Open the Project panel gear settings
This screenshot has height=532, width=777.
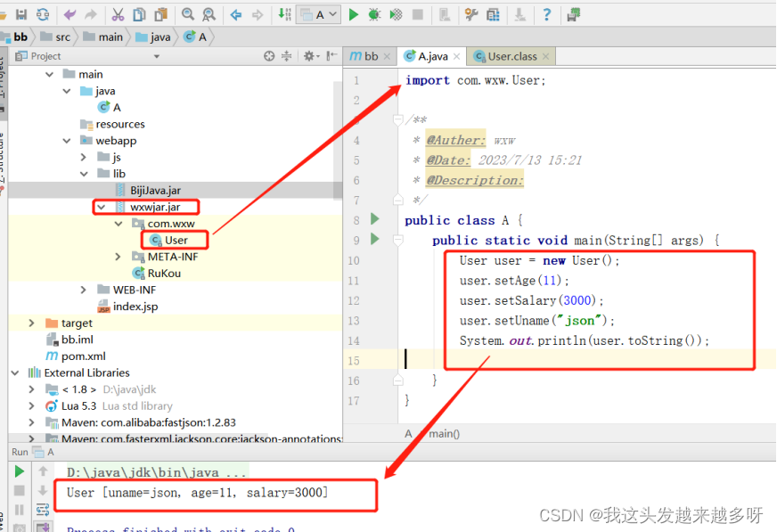click(x=311, y=56)
